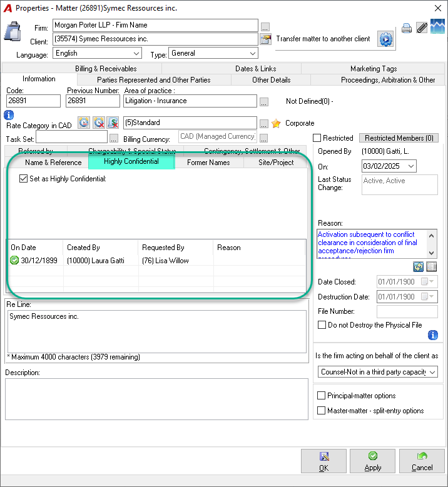Click ellipsis beside Area of practice

(264, 102)
